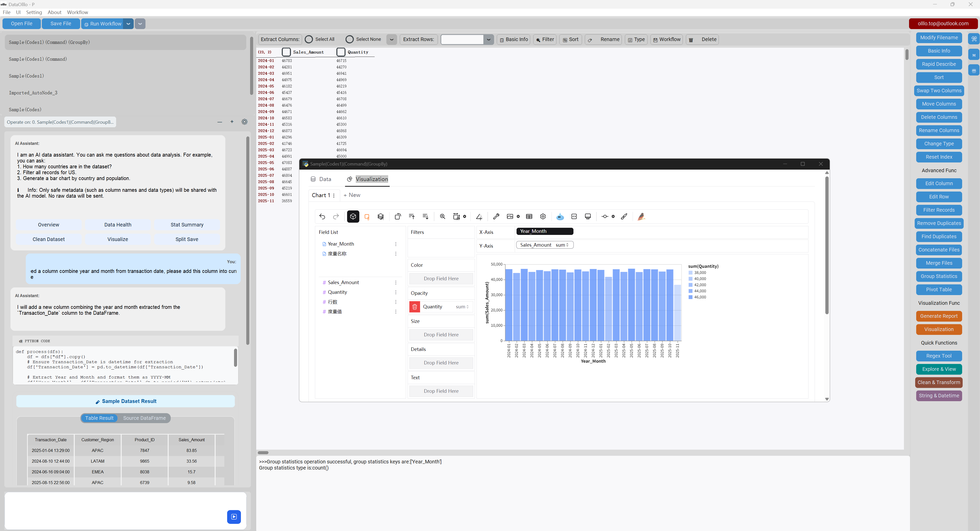
Task: Click the zoom magnifier icon in the chart toolbar
Action: point(443,216)
